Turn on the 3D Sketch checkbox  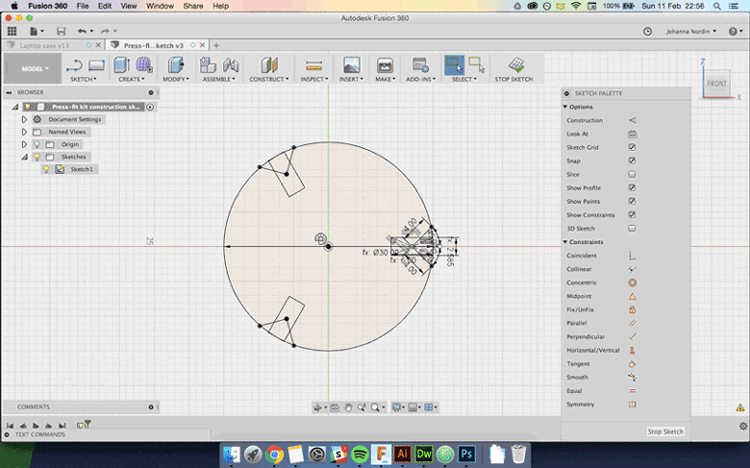pos(632,228)
